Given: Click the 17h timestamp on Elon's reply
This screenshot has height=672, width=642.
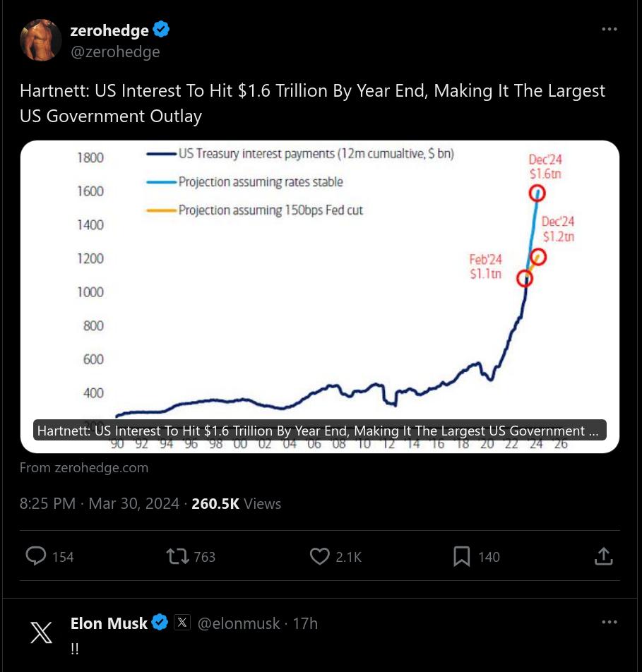Looking at the screenshot, I should tap(305, 623).
